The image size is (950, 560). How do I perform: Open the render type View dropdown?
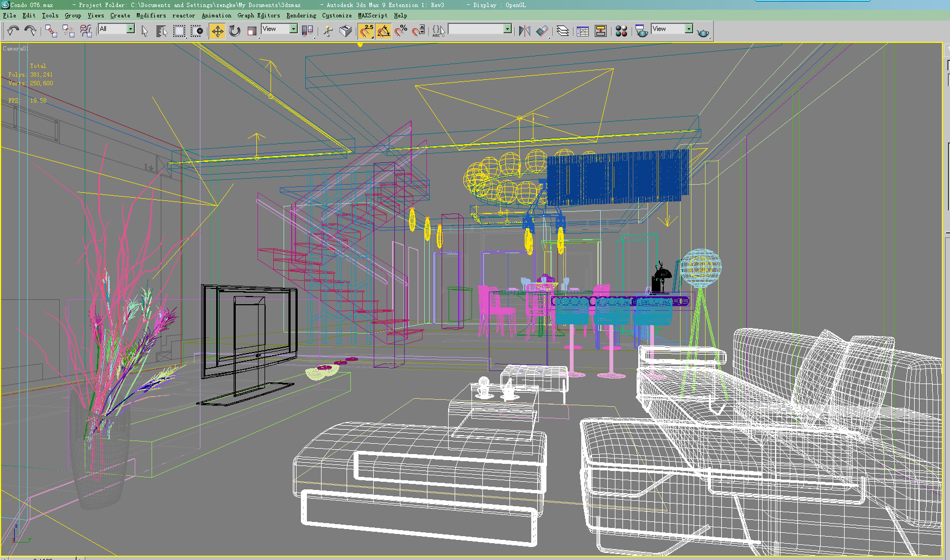click(672, 29)
